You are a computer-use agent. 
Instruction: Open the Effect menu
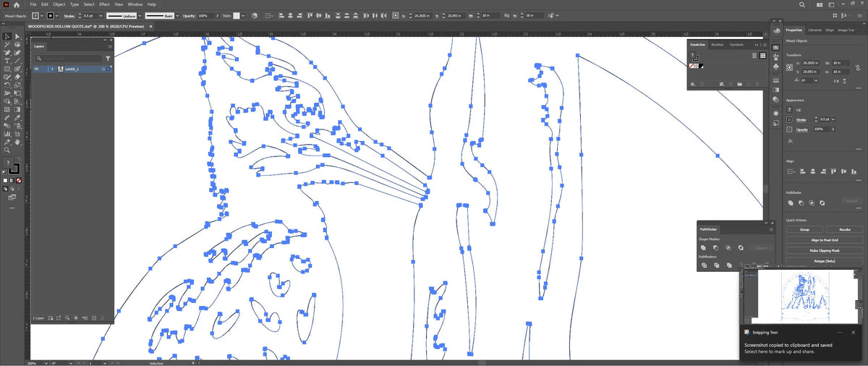[x=105, y=4]
